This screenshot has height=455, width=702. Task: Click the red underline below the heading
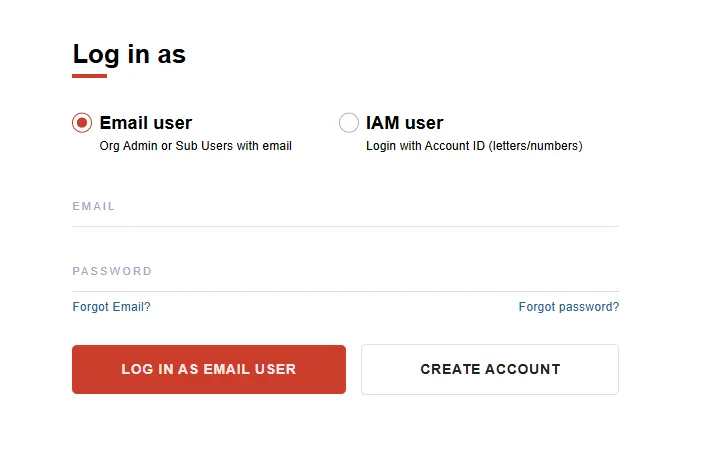tap(89, 76)
